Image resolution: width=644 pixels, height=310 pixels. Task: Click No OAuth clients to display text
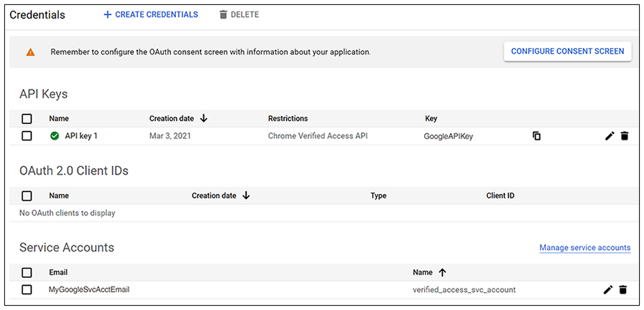(67, 213)
